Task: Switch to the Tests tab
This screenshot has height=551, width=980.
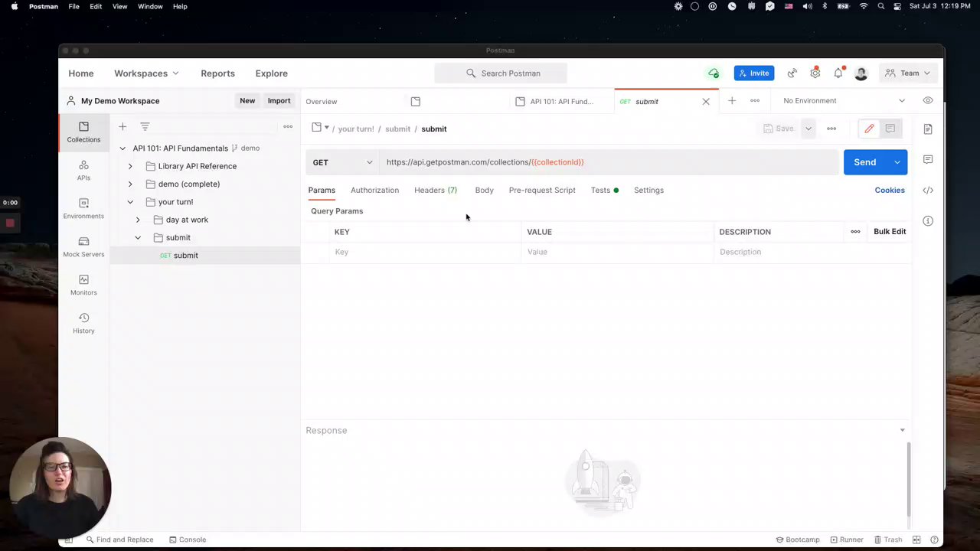Action: click(x=604, y=190)
